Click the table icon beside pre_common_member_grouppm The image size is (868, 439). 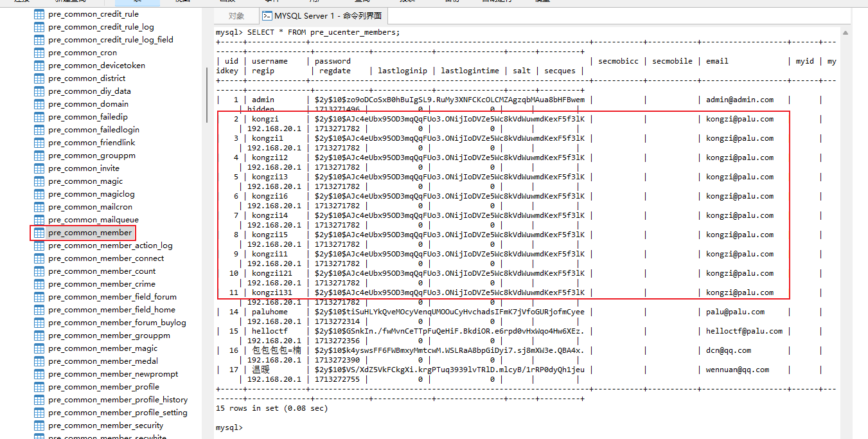tap(39, 336)
